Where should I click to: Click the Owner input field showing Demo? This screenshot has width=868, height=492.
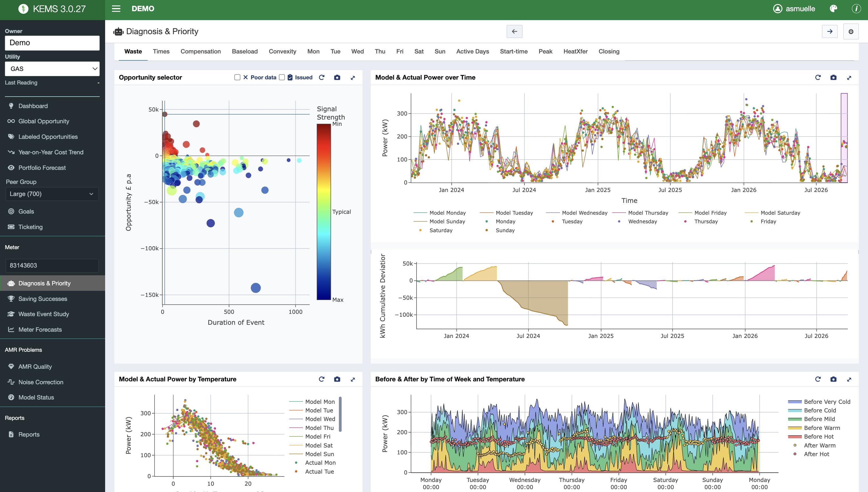tap(52, 43)
